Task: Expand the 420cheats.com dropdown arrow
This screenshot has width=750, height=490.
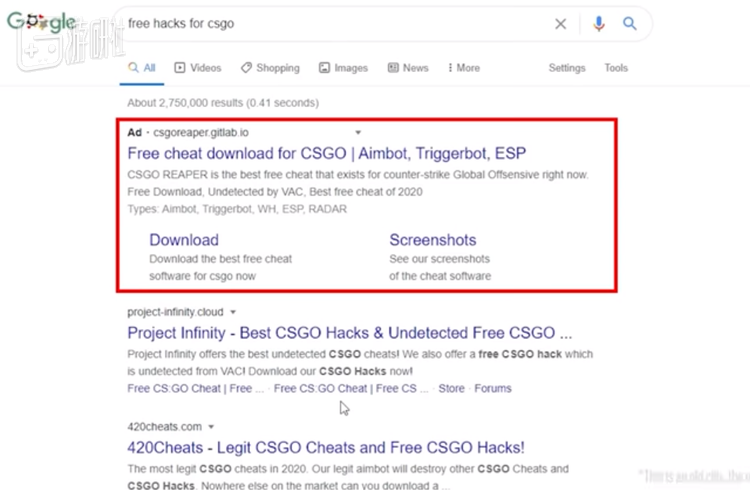Action: (x=212, y=426)
